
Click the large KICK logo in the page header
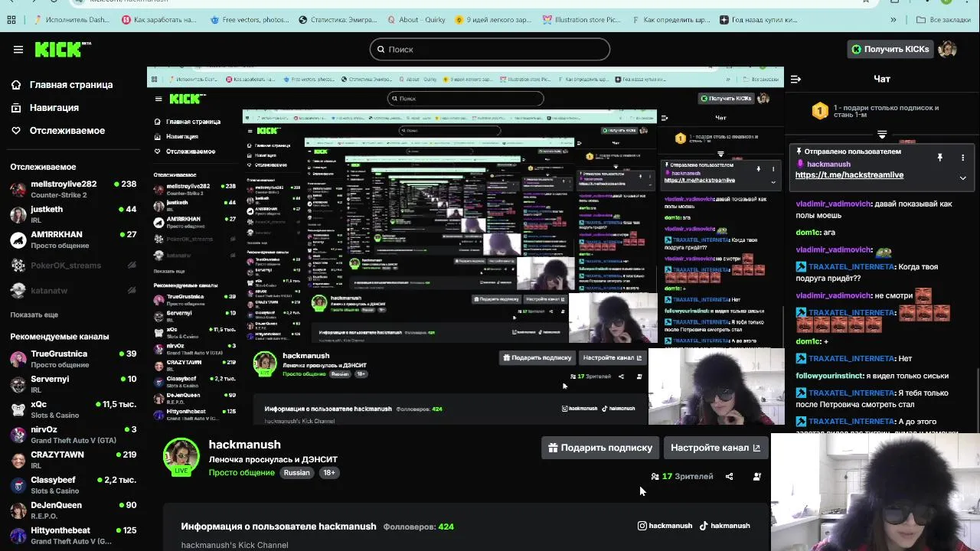tap(62, 49)
